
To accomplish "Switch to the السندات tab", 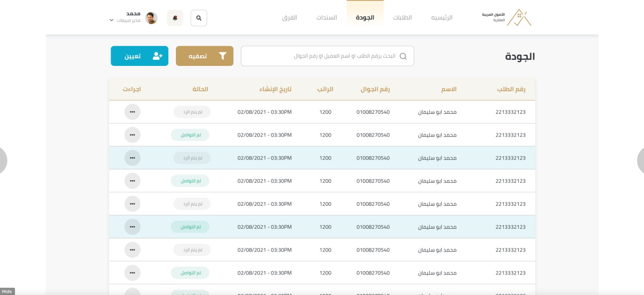I will (x=326, y=18).
